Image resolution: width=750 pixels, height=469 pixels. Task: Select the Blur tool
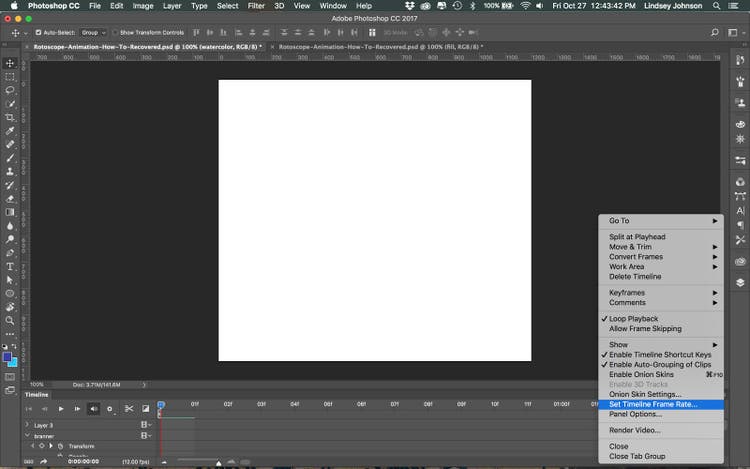point(10,226)
